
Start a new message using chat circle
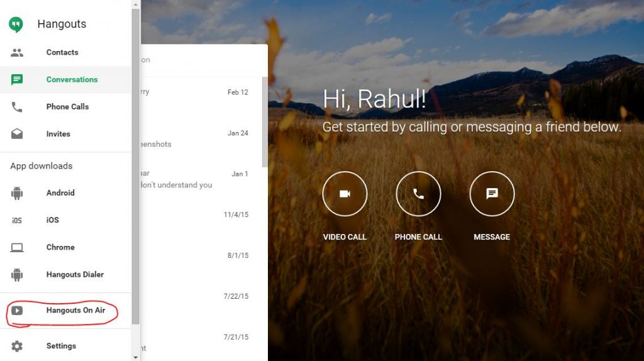click(x=492, y=194)
